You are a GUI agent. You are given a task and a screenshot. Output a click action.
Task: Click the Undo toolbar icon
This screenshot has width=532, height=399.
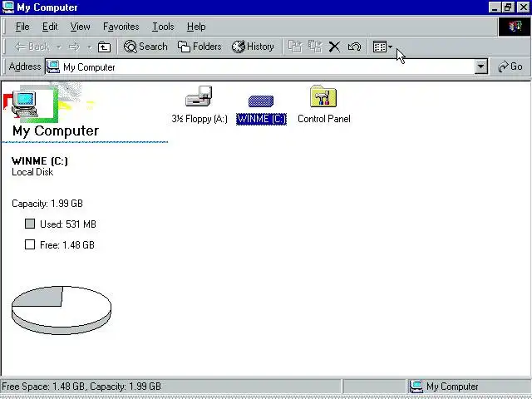(x=354, y=47)
